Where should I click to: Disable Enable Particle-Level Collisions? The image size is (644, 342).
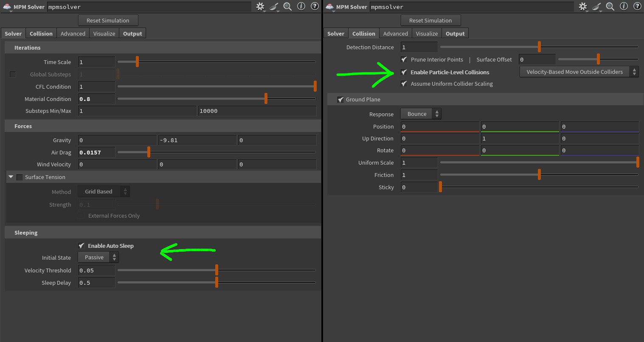point(404,72)
